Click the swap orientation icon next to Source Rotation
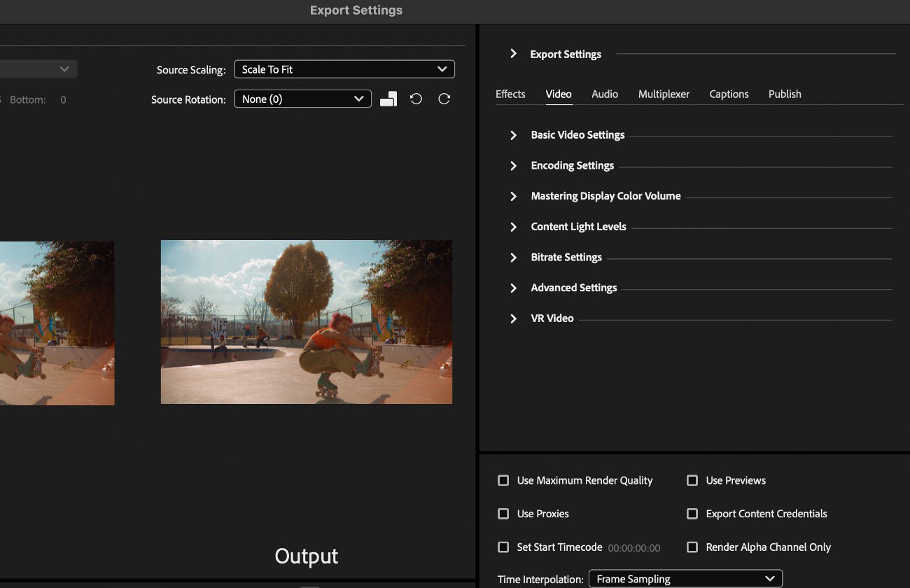This screenshot has height=588, width=910. point(388,99)
